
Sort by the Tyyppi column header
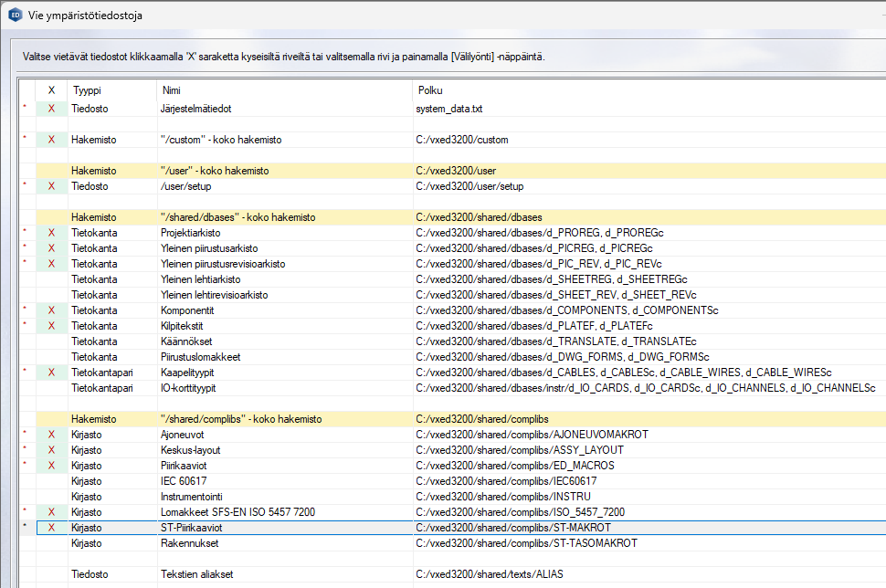click(111, 90)
